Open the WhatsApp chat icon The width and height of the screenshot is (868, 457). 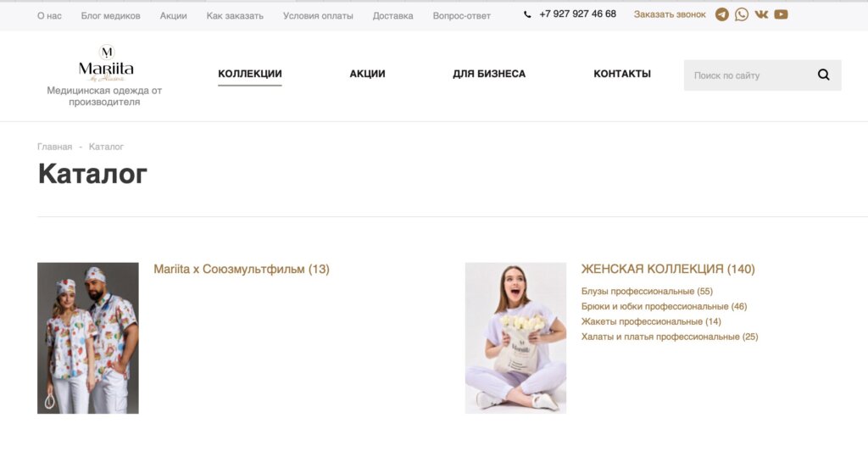click(741, 14)
